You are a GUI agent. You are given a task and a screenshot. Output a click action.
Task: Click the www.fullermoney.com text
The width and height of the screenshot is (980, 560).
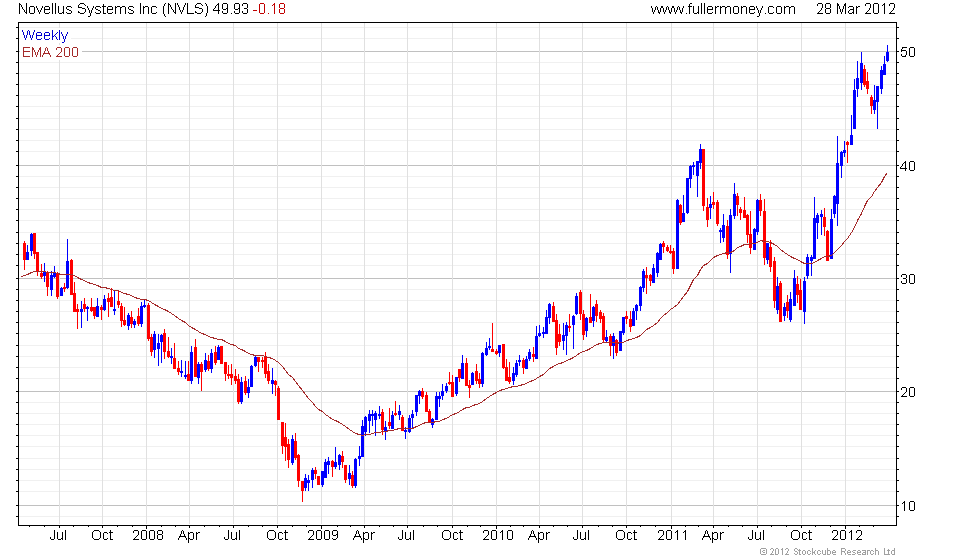tap(722, 9)
